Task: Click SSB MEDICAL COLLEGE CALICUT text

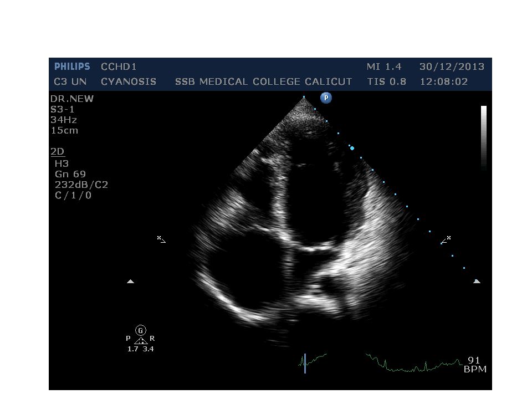Action: point(264,81)
